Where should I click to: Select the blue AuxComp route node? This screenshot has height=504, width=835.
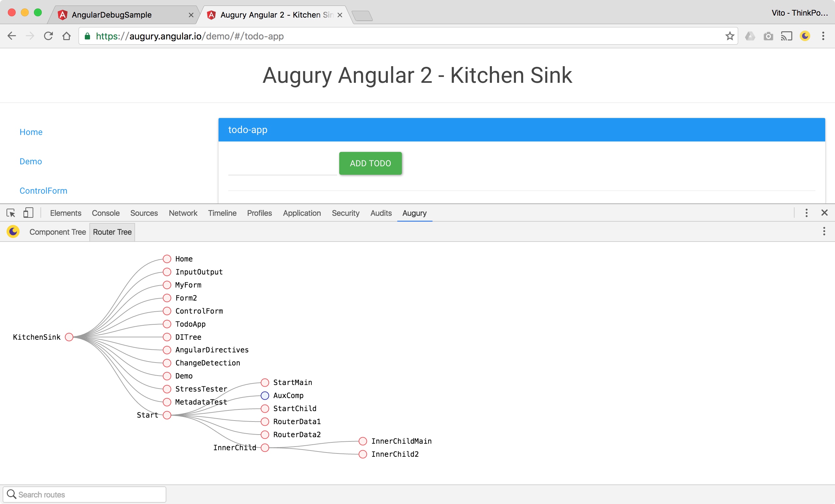[x=265, y=396]
